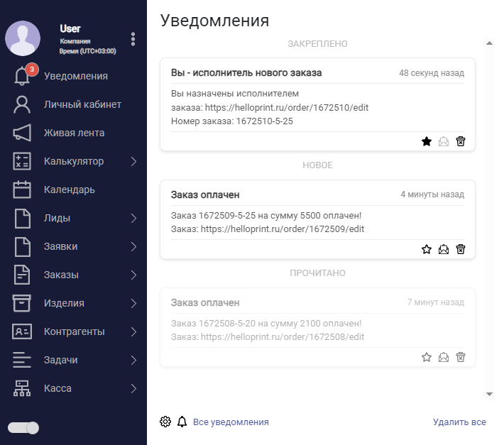
Task: Expand the Заявки submenu chevron
Action: [x=133, y=246]
